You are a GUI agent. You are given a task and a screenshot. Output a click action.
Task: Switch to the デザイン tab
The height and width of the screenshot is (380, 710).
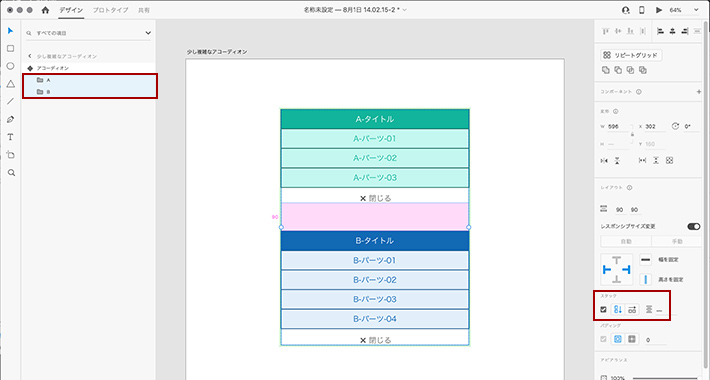tap(71, 10)
